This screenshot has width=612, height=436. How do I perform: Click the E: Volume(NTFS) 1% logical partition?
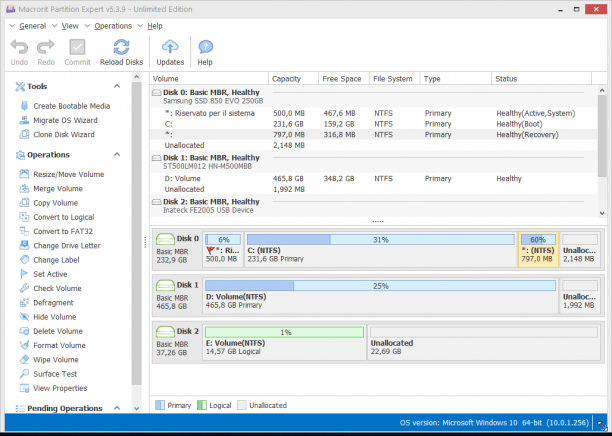(285, 342)
